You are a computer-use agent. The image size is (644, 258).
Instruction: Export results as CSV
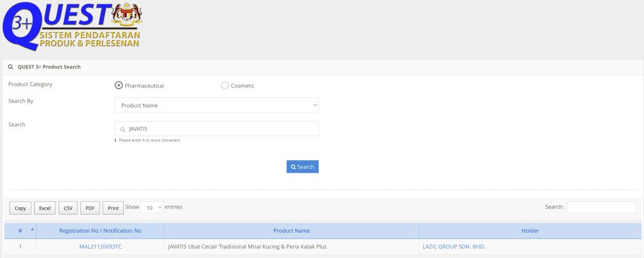coord(68,208)
